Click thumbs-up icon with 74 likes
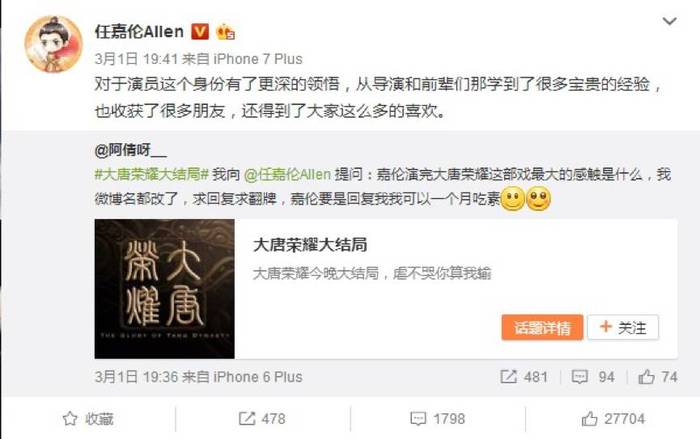The image size is (700, 439). point(646,377)
